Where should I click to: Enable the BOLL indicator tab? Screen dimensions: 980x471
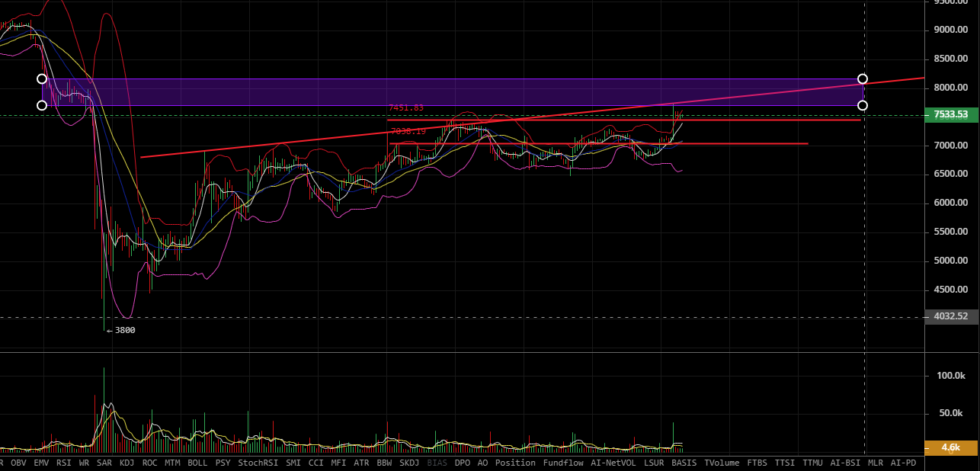(197, 463)
